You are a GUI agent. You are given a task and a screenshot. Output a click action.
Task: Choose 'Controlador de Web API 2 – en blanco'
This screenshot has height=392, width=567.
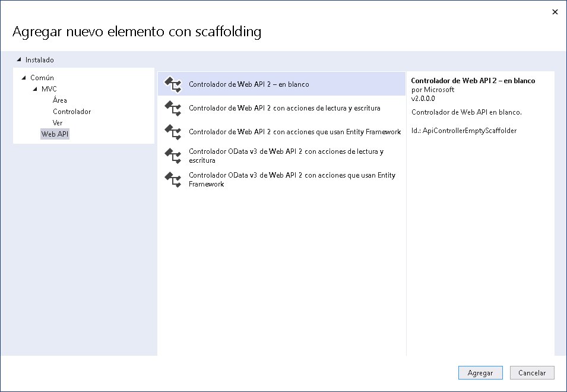click(249, 84)
